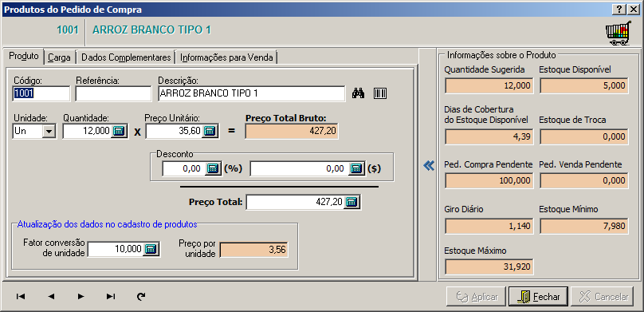Go to the last record

point(111,296)
